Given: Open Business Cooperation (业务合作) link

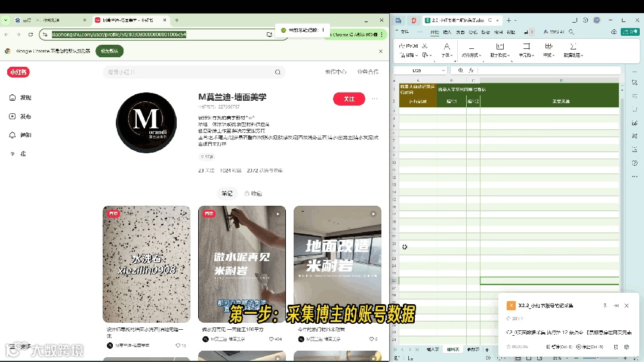Looking at the screenshot, I should coord(368,72).
